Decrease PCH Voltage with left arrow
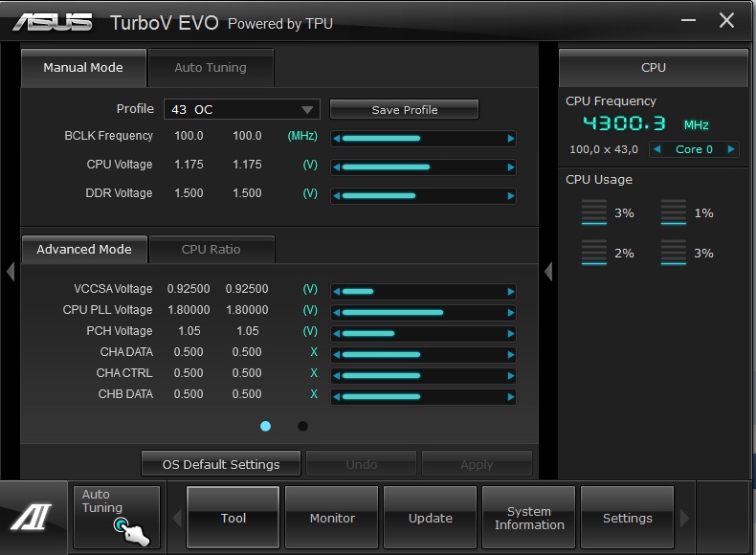Image resolution: width=756 pixels, height=555 pixels. (x=337, y=334)
